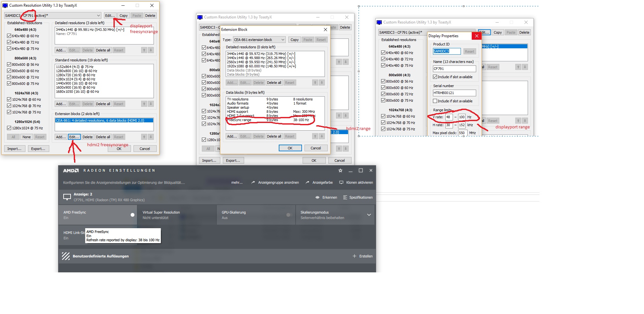Click Max pixel clock field showing 550

[462, 133]
